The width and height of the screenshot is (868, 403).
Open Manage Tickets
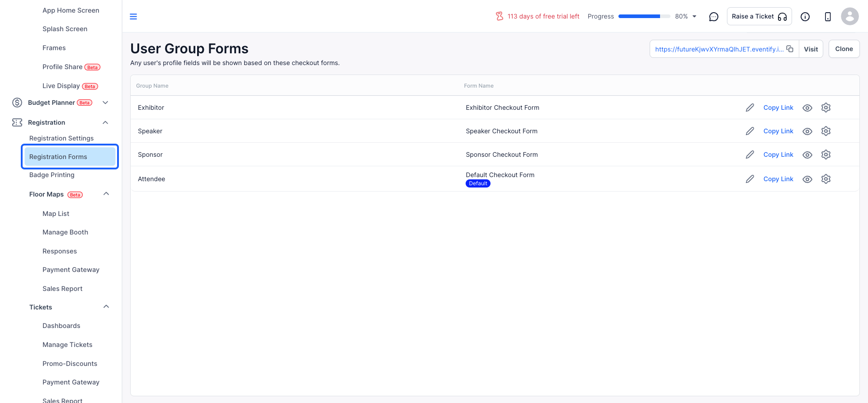pyautogui.click(x=67, y=345)
